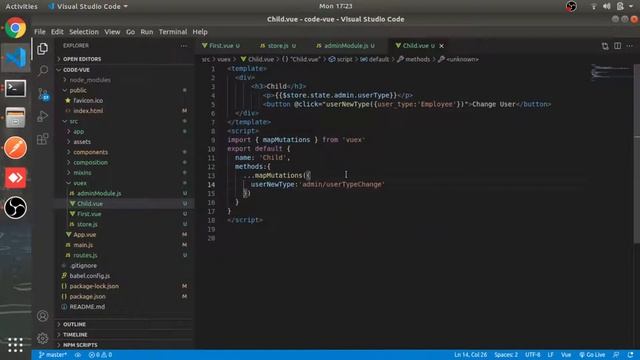The width and height of the screenshot is (640, 360).
Task: Open the View menu
Action: click(x=112, y=32)
